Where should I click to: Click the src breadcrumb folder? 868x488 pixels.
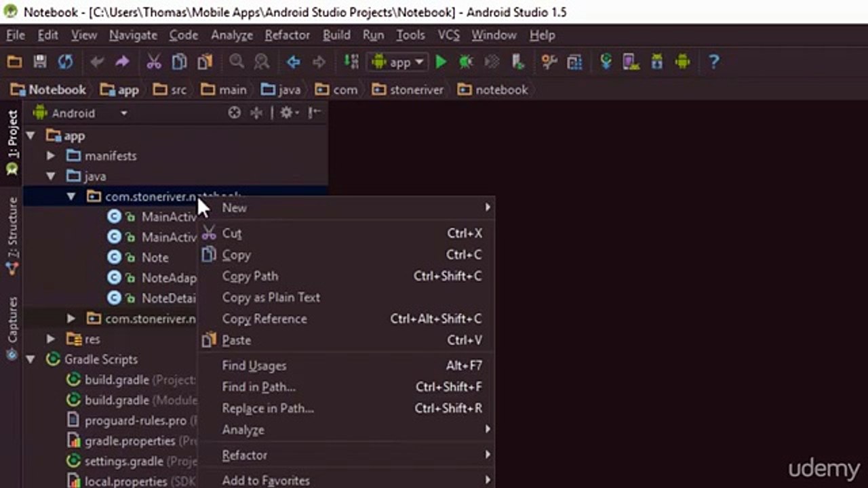pyautogui.click(x=170, y=89)
